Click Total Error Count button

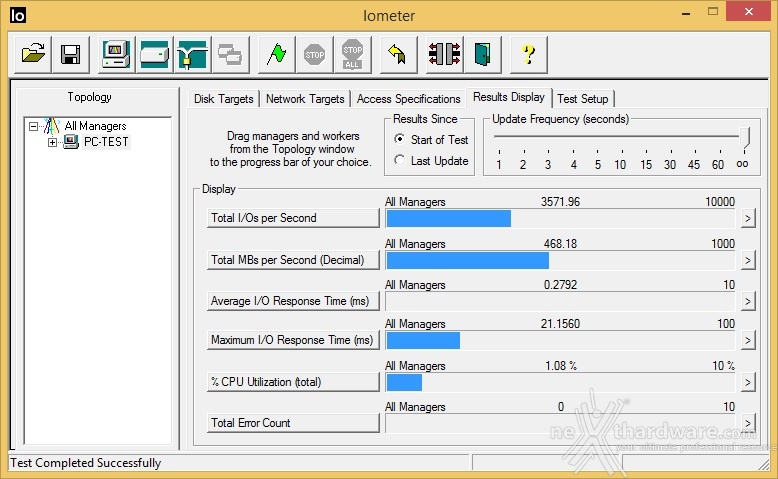point(293,423)
